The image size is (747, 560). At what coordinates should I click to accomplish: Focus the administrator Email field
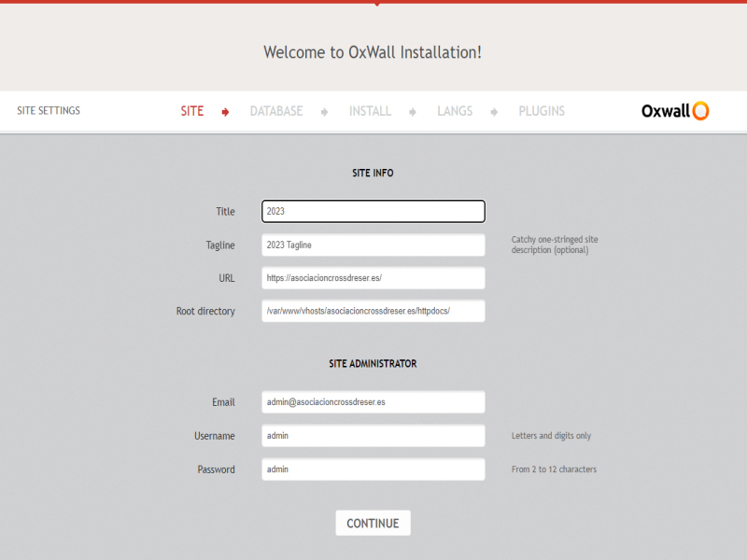[x=373, y=402]
